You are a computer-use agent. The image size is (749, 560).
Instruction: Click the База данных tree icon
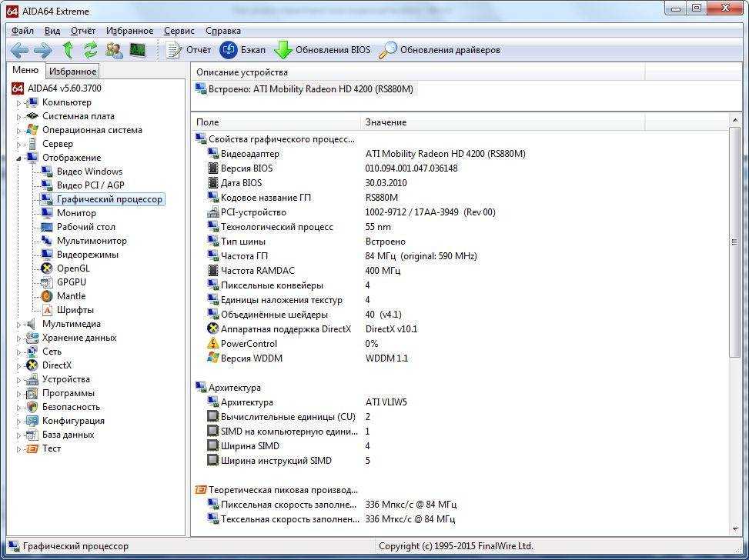coord(32,435)
